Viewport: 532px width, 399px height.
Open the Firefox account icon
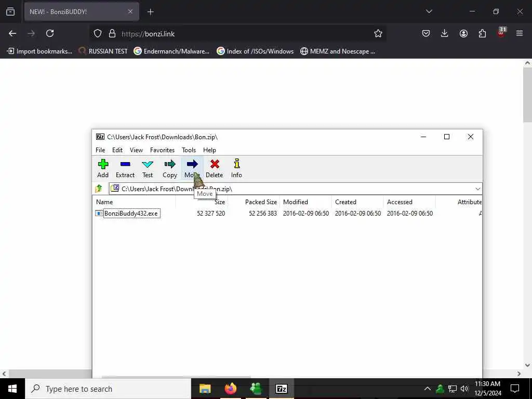click(x=463, y=33)
